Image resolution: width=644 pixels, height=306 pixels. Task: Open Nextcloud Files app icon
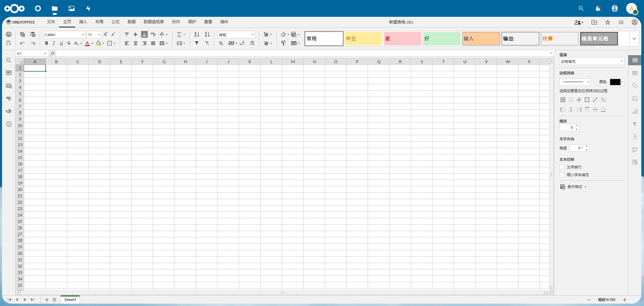[55, 8]
